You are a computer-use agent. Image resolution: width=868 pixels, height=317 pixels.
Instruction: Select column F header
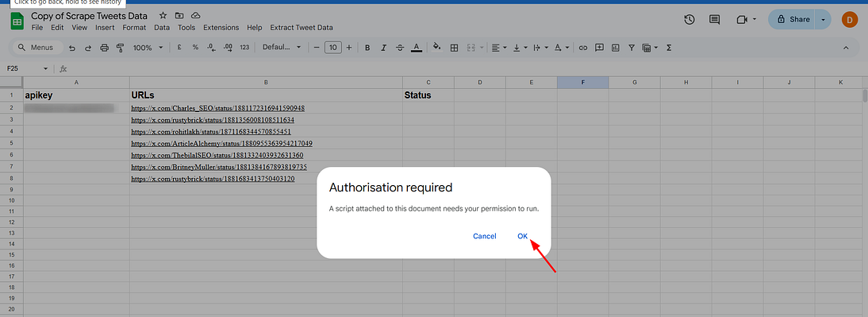(583, 82)
